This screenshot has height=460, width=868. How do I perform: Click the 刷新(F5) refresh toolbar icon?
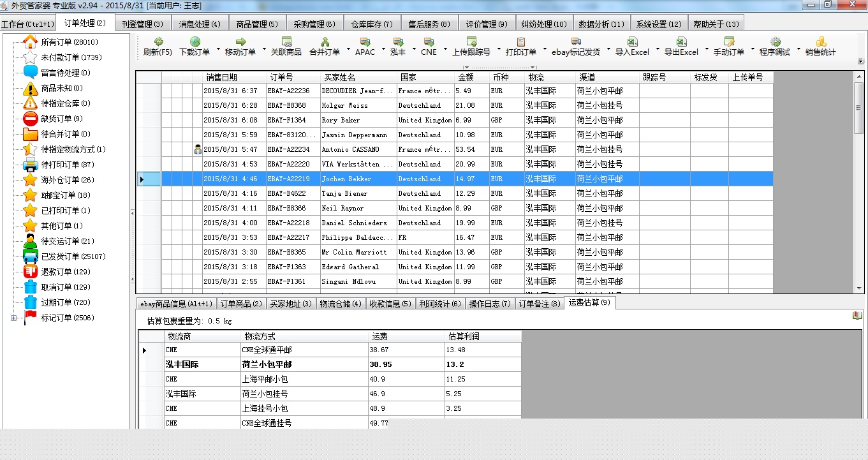158,41
